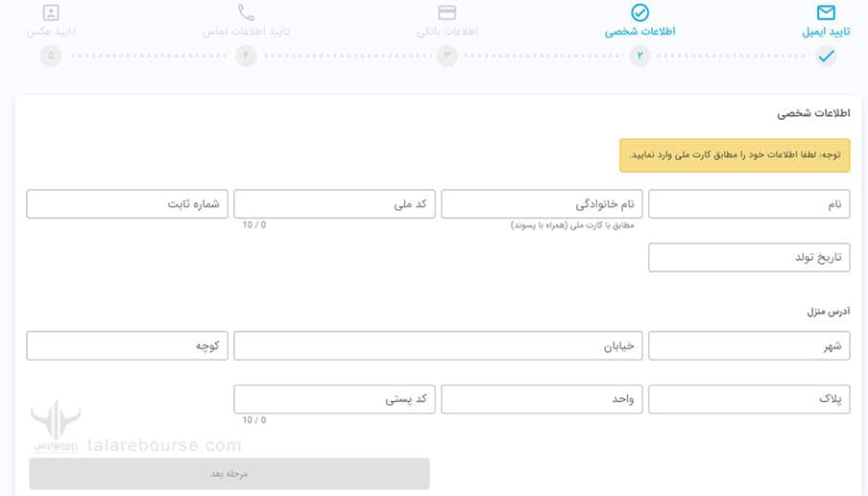Open the تاریخ تولد date field

click(x=749, y=257)
